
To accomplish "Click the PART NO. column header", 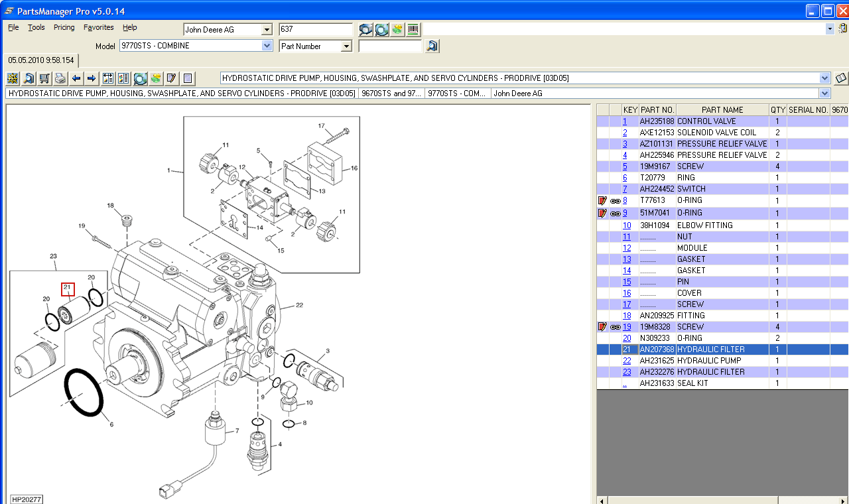I will pyautogui.click(x=657, y=110).
